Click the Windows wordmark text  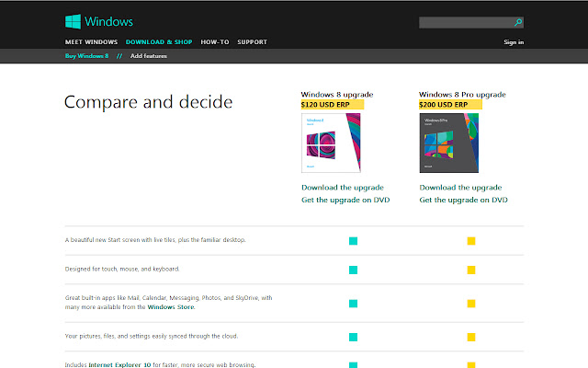[x=108, y=21]
